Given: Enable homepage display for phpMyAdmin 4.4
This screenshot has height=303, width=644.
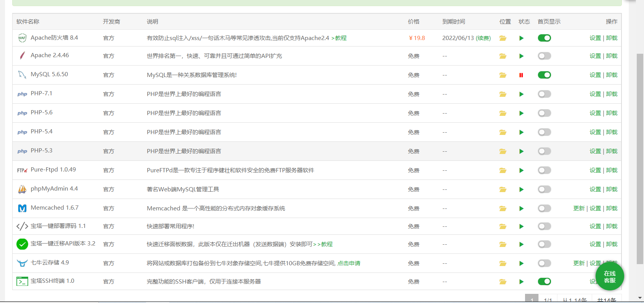Looking at the screenshot, I should click(x=544, y=189).
